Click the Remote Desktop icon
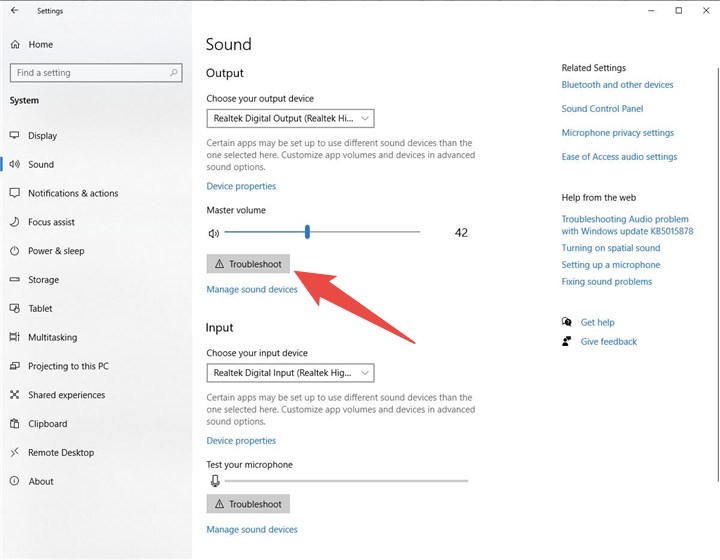The width and height of the screenshot is (720, 560). 15,453
